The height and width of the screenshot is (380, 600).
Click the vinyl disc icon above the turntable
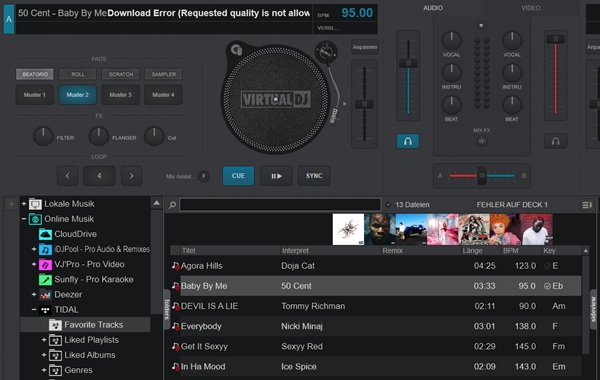236,49
